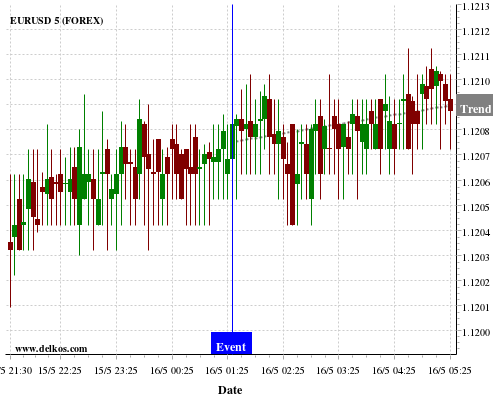
Task: Click the blue vertical event line
Action: click(x=232, y=168)
